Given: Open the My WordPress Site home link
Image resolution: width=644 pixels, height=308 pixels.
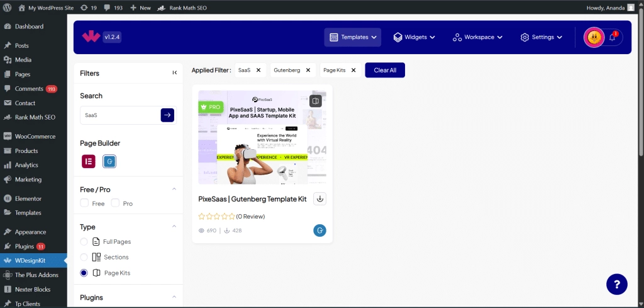Looking at the screenshot, I should (x=47, y=8).
